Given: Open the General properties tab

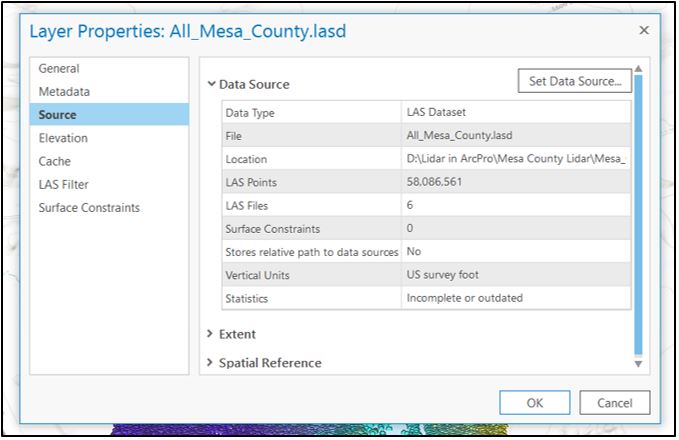Looking at the screenshot, I should click(x=109, y=68).
